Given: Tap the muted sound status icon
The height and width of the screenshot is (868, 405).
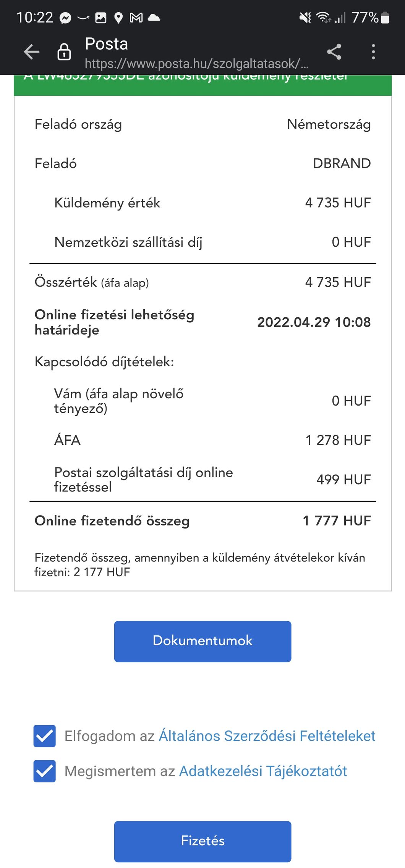Looking at the screenshot, I should [x=305, y=18].
